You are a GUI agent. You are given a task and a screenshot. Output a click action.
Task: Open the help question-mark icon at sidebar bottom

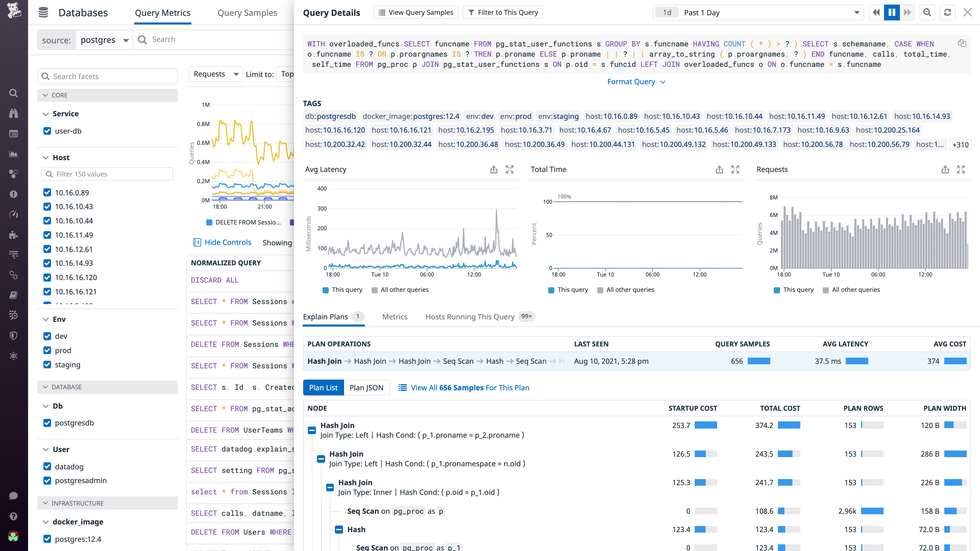point(13,516)
